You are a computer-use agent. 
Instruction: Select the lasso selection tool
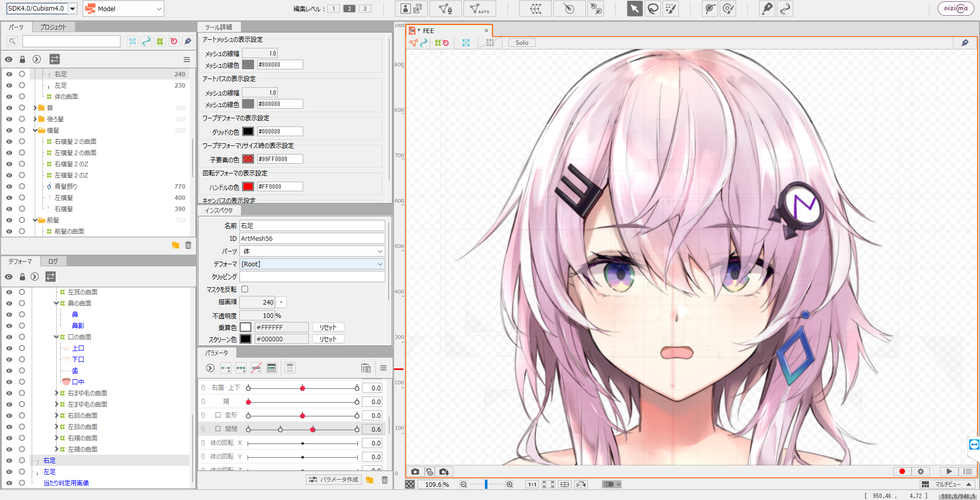tap(652, 9)
